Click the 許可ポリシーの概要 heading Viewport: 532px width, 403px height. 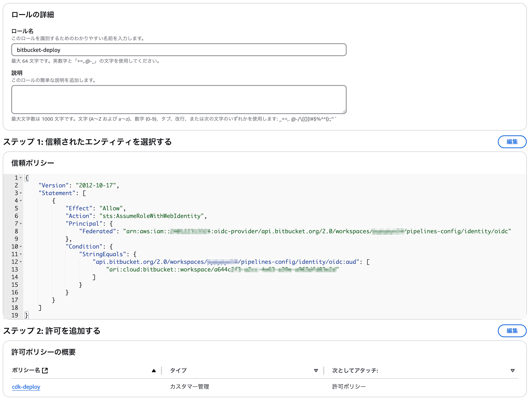click(x=43, y=352)
